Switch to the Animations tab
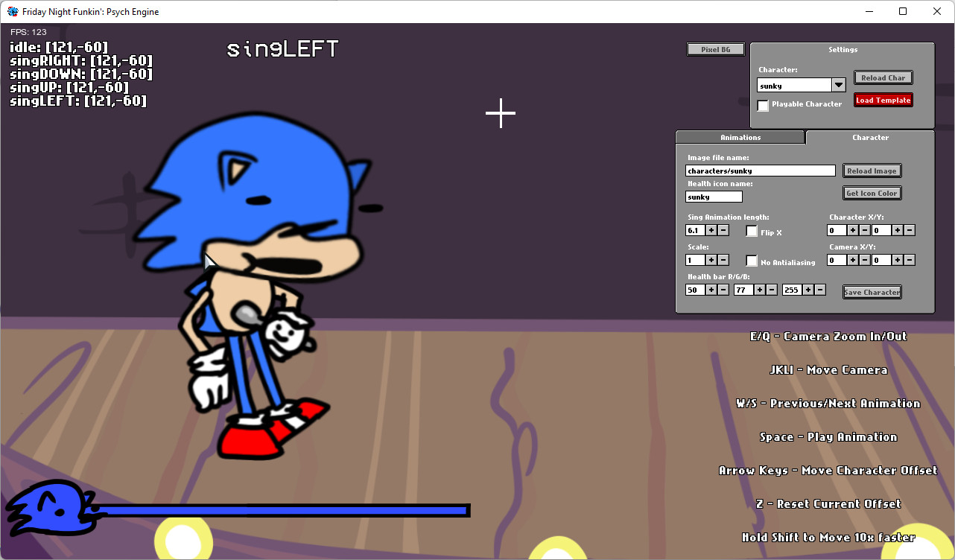The image size is (955, 560). click(x=740, y=137)
